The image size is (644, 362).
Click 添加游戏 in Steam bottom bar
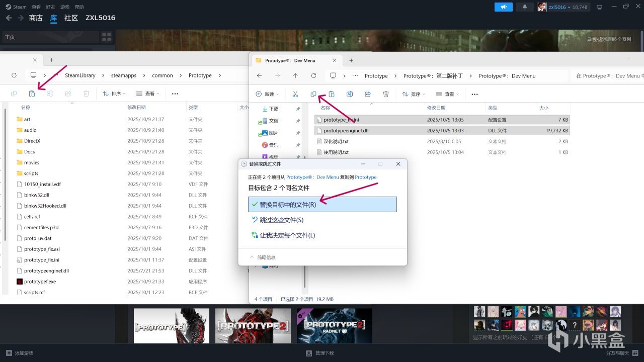(20, 353)
